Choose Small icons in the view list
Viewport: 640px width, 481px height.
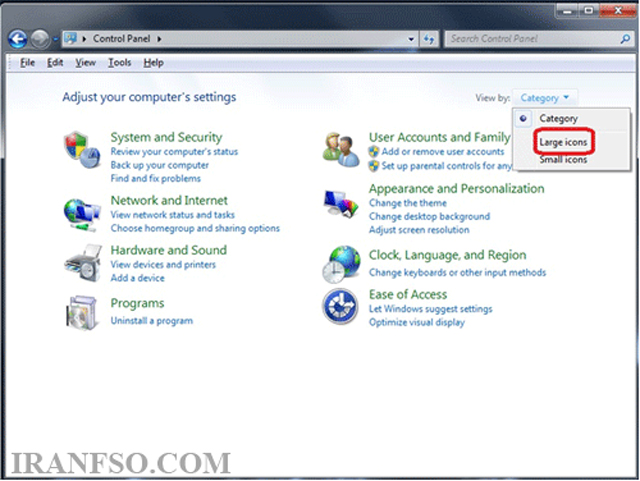563,160
